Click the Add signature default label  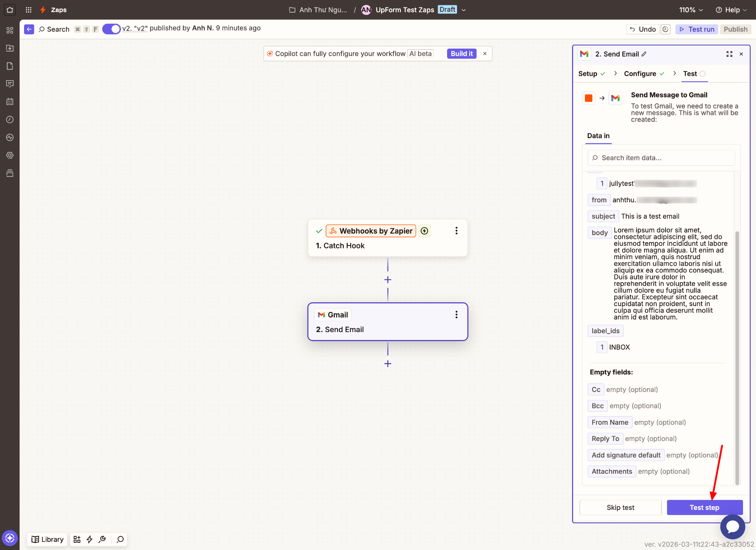coord(626,455)
